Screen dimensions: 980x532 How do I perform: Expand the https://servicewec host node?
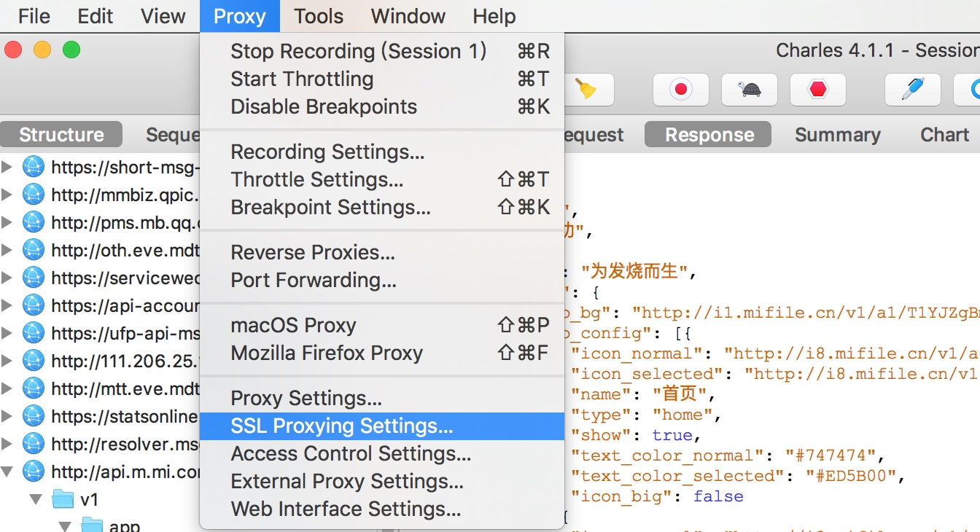click(7, 278)
